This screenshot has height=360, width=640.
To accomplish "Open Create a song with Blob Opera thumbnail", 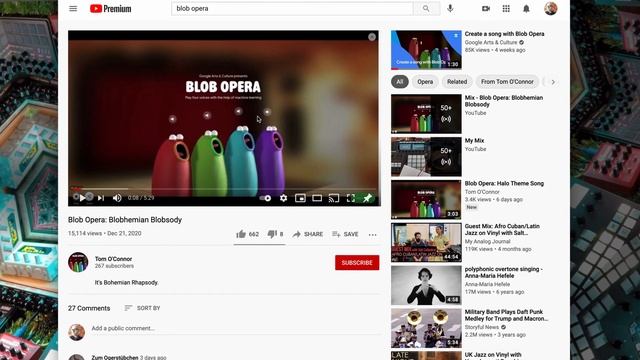I will [426, 50].
